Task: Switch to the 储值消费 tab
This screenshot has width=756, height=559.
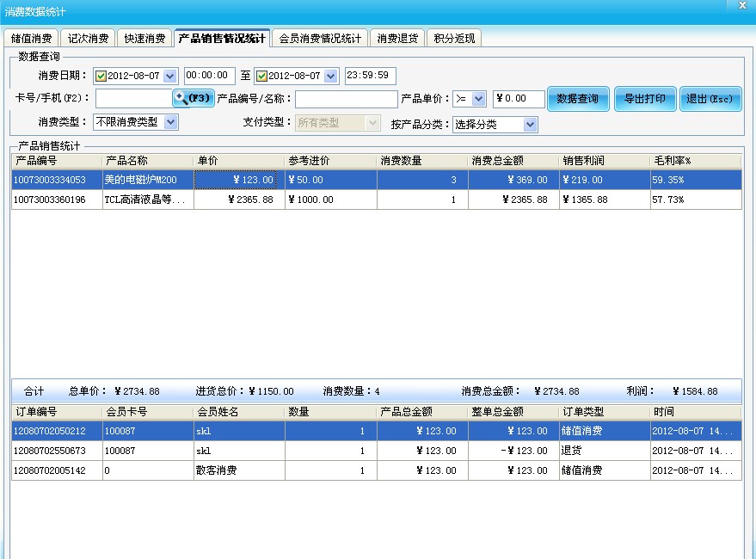Action: point(32,39)
